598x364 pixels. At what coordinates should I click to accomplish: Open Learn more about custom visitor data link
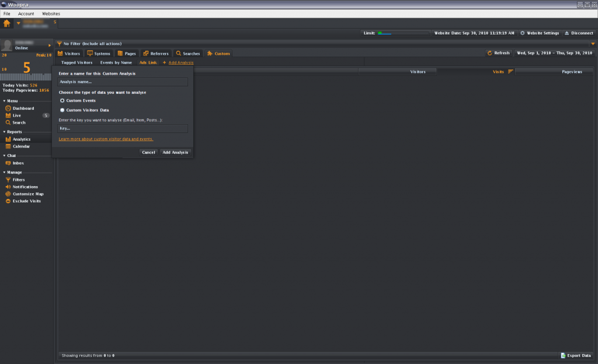click(106, 139)
